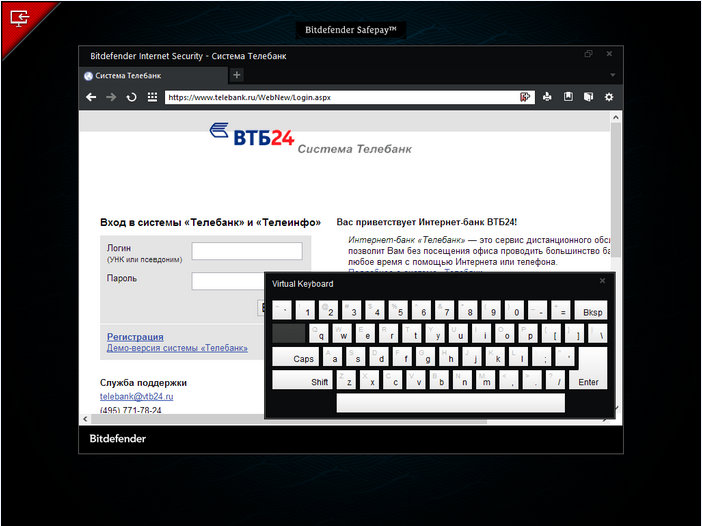The width and height of the screenshot is (702, 526).
Task: Select the Система Телебанк tab
Action: pos(154,76)
